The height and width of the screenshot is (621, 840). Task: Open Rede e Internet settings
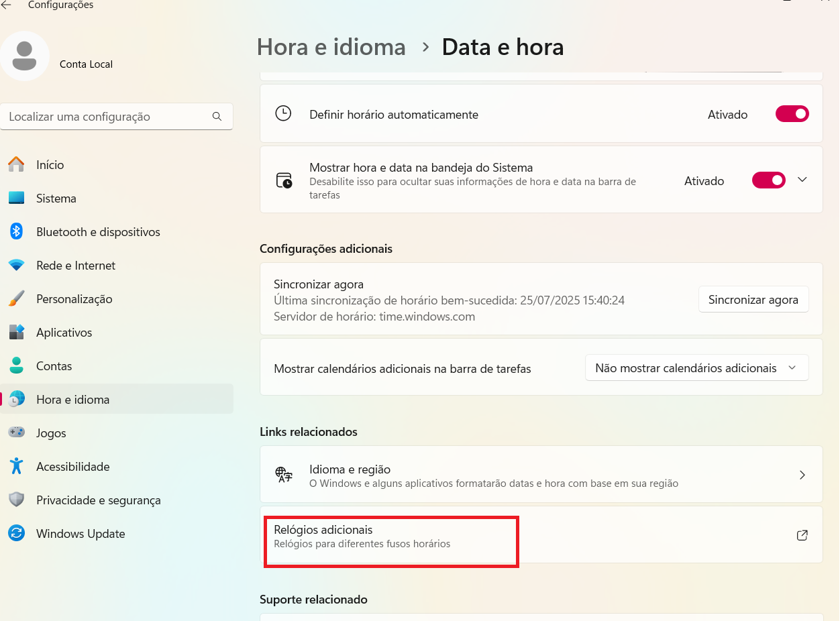[76, 265]
